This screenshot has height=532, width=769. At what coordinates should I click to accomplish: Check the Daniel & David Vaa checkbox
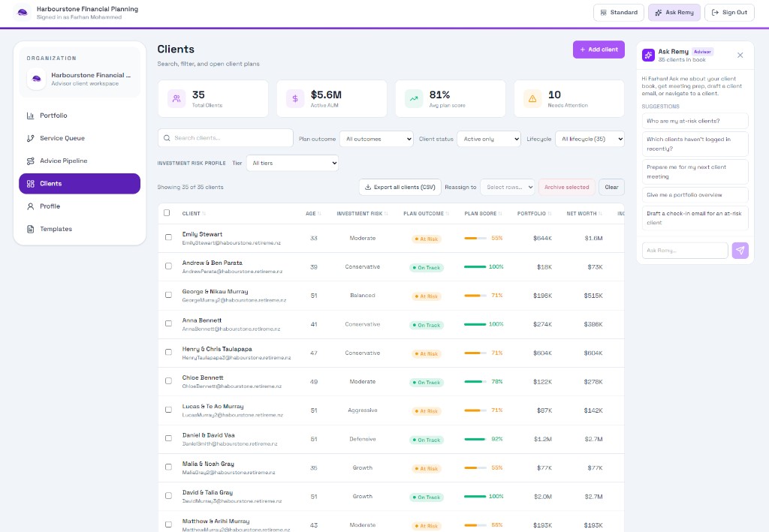(x=168, y=438)
